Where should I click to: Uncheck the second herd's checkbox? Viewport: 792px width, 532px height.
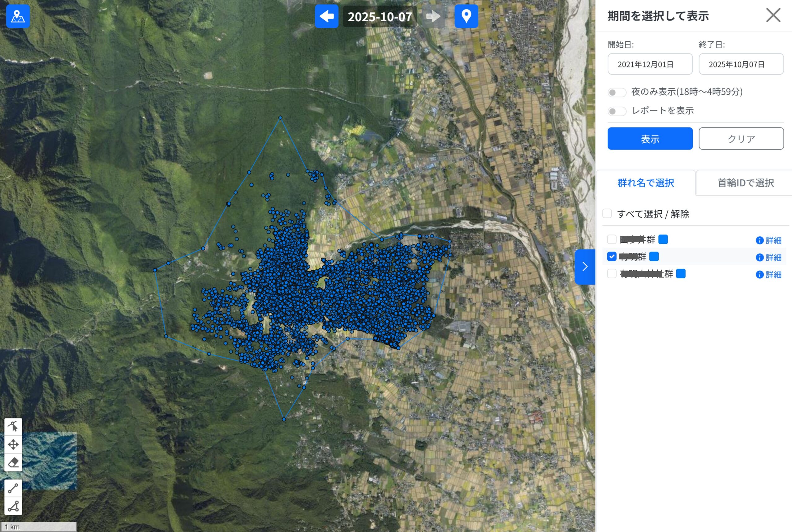tap(611, 256)
